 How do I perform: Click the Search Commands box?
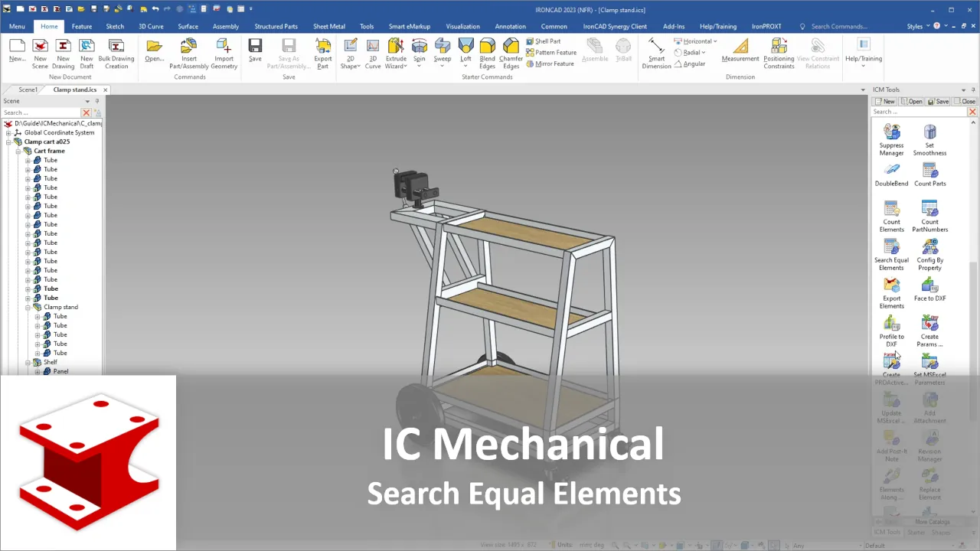[839, 26]
